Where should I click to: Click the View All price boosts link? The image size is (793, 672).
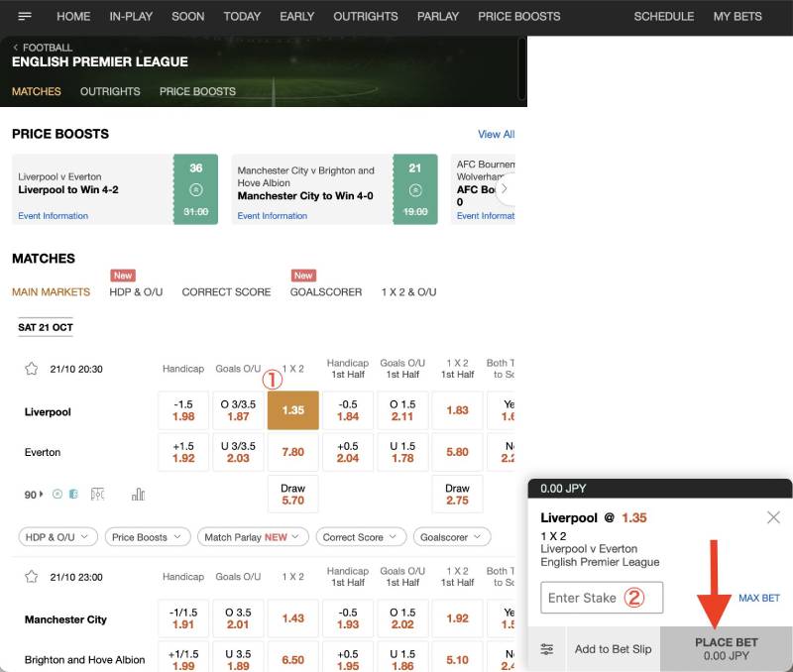click(x=496, y=134)
